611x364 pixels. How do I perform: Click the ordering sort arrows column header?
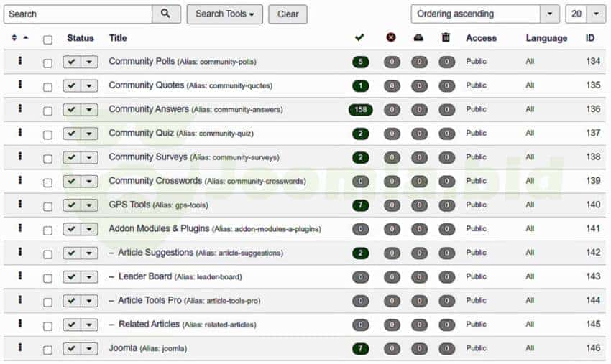point(19,38)
